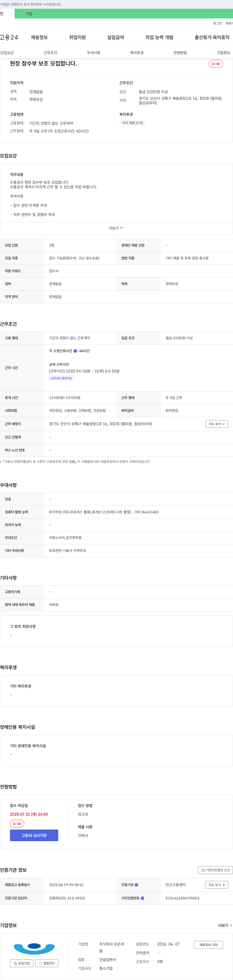Click 월급 210만원 이상 in 근무조건 table
Viewport: 233px width, 980px height.
click(x=179, y=338)
